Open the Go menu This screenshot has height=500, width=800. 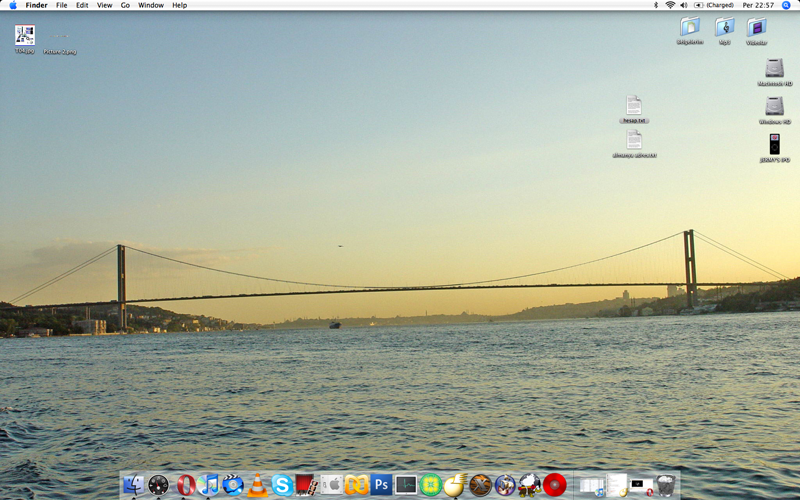point(125,5)
